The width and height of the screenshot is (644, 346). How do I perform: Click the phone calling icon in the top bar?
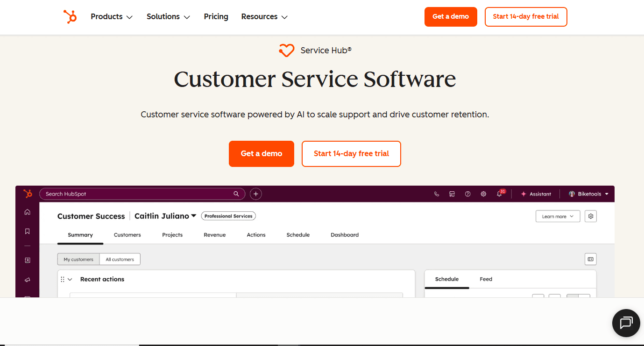[x=437, y=194]
